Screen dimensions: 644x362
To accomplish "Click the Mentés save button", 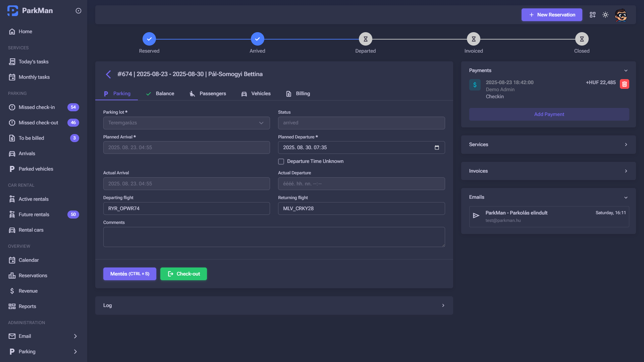I will [130, 274].
